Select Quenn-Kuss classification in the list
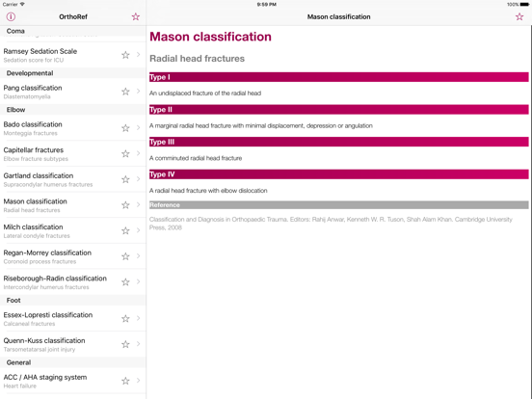532x399 pixels. click(x=73, y=344)
